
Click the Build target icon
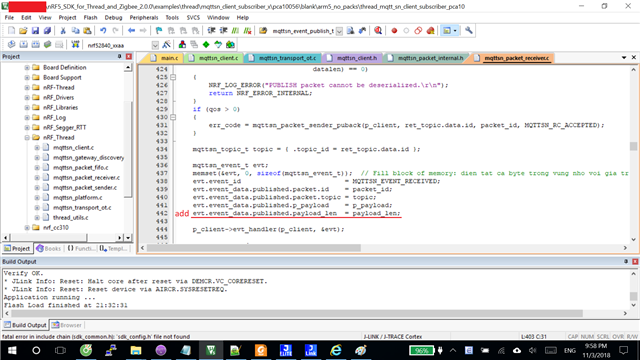point(24,44)
